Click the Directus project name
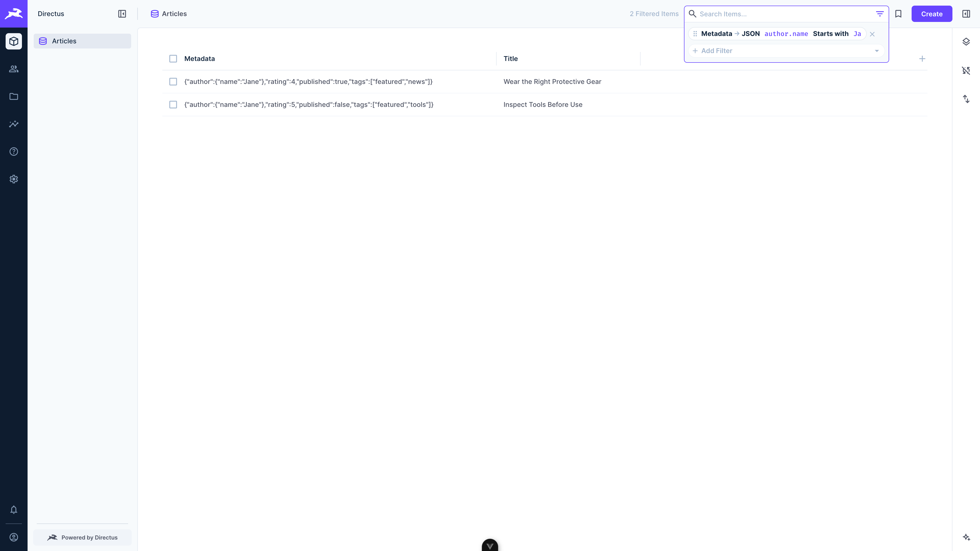This screenshot has width=980, height=551. pyautogui.click(x=51, y=14)
